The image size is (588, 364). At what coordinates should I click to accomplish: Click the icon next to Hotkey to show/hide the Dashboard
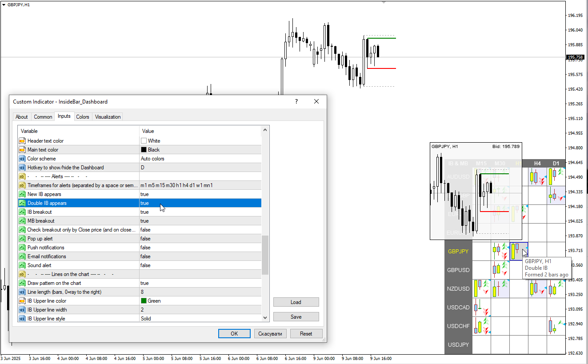22,168
